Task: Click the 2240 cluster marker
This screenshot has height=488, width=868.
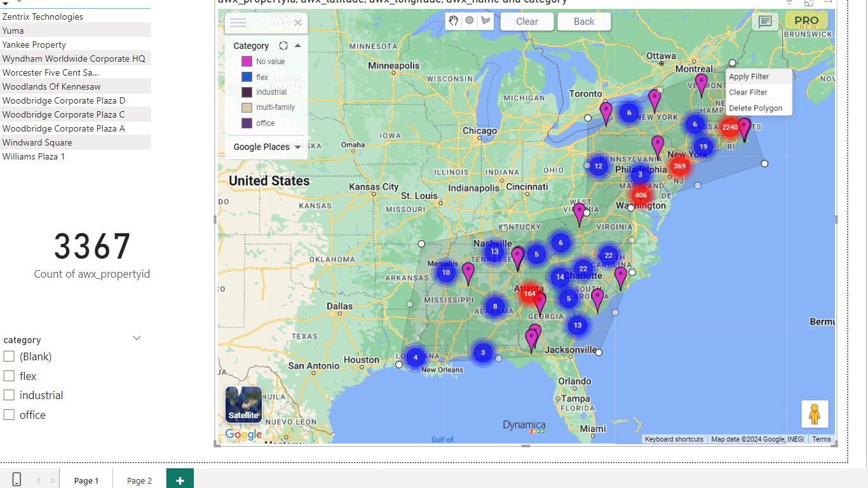Action: pos(730,127)
